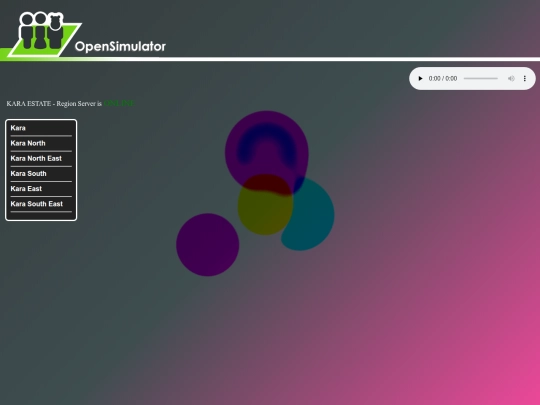
Task: Open the Kara South region
Action: pyautogui.click(x=28, y=174)
